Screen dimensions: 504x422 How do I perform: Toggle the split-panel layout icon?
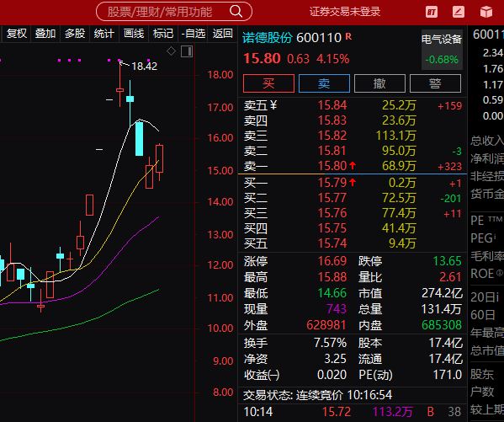(187, 51)
